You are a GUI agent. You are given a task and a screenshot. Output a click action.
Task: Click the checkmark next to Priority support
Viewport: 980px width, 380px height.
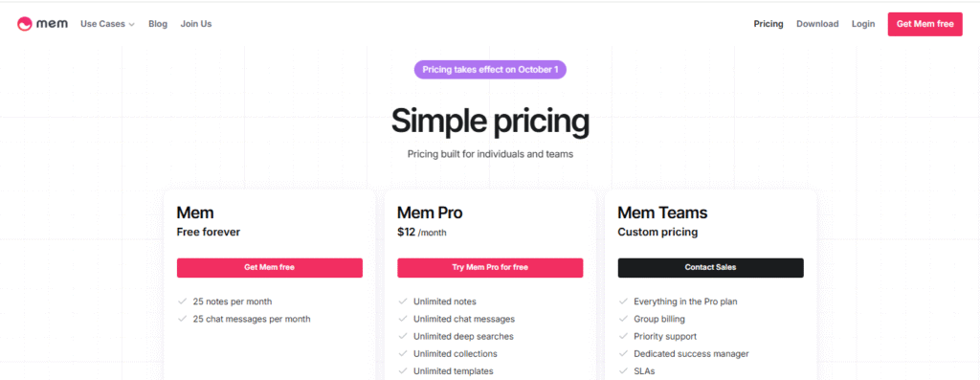pyautogui.click(x=624, y=336)
